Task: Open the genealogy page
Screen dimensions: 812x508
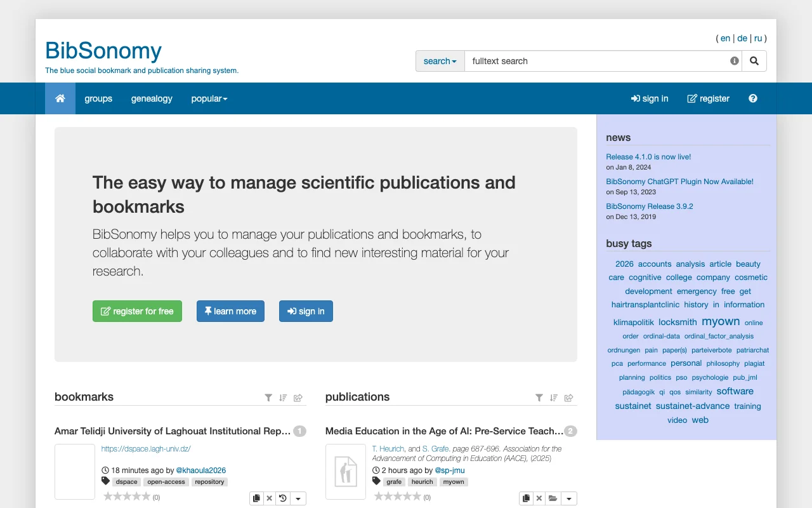Action: [152, 98]
